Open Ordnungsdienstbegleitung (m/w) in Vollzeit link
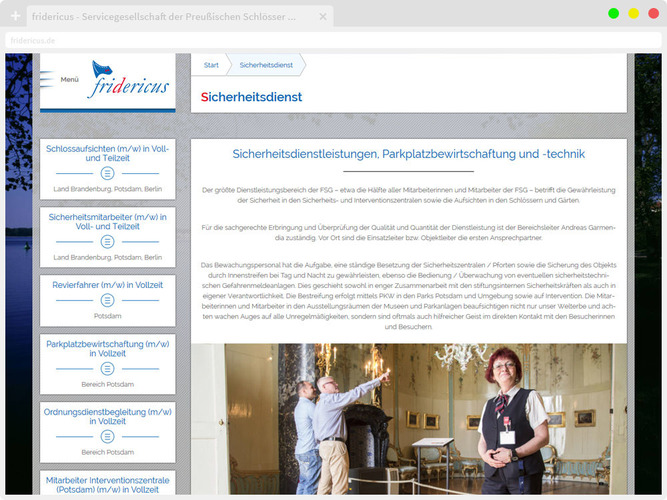Screen dimensions: 667x500 click(x=107, y=416)
